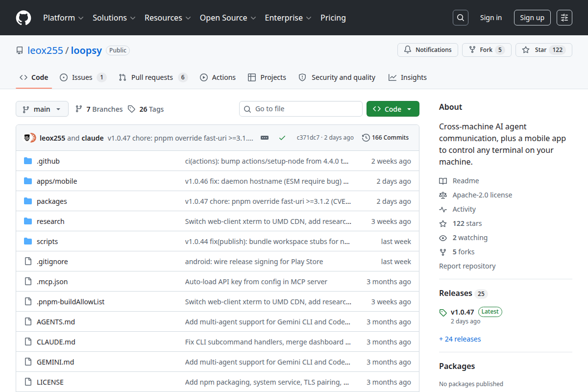Switch to the Insights tab

(408, 77)
